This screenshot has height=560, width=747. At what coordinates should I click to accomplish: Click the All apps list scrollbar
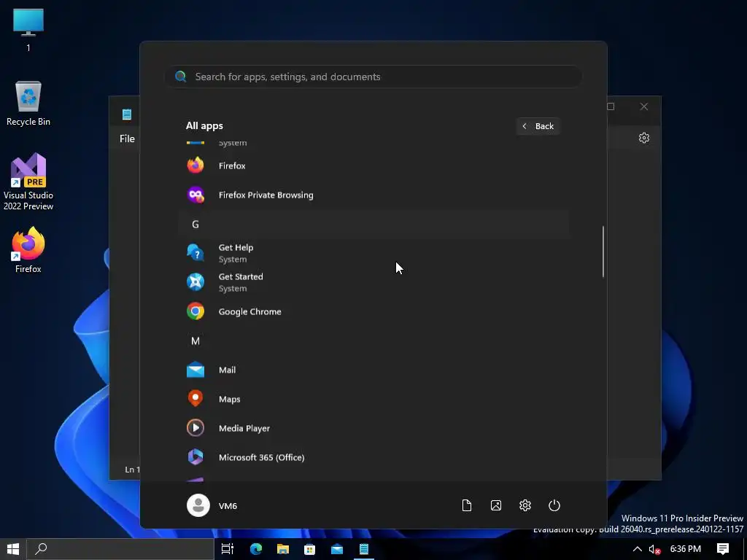tap(603, 252)
